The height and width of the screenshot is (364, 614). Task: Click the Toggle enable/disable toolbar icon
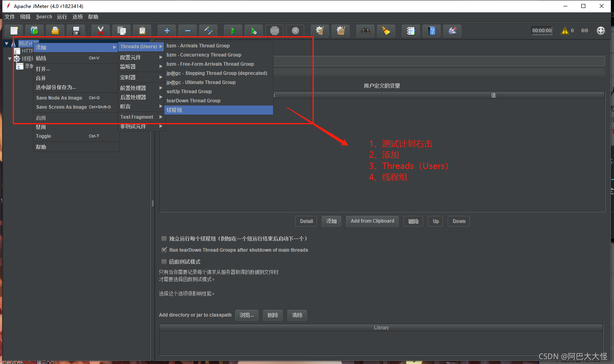click(208, 31)
